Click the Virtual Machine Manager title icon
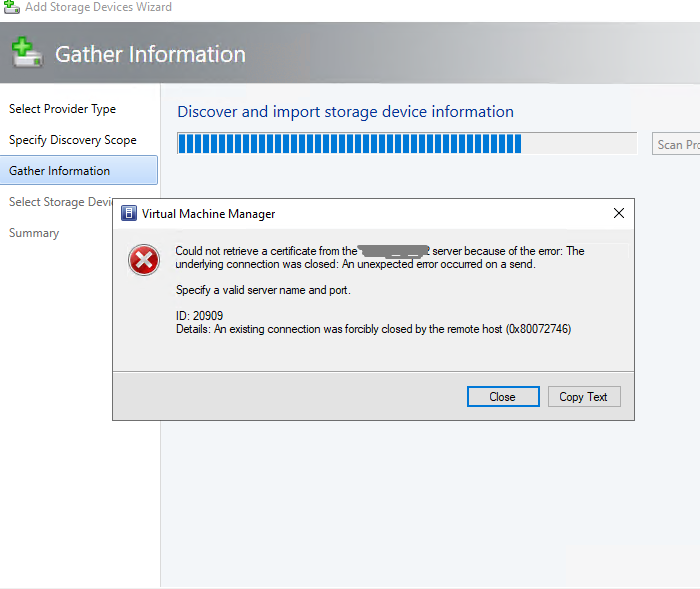Image resolution: width=700 pixels, height=589 pixels. (129, 213)
